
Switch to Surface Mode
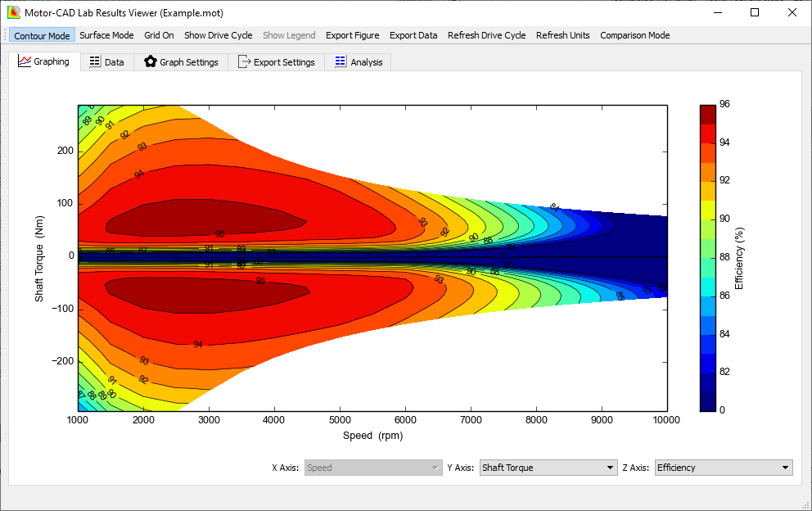106,35
